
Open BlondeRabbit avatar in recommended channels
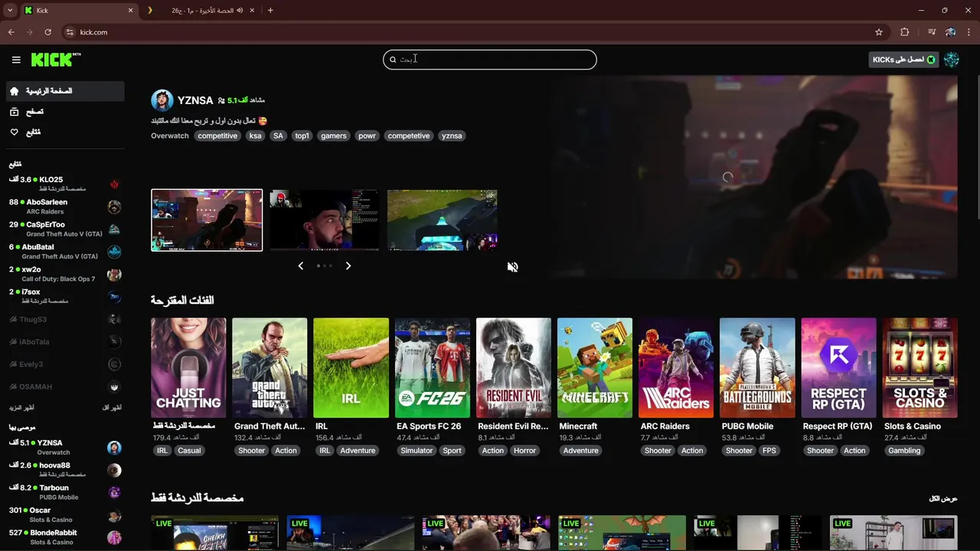tap(114, 537)
